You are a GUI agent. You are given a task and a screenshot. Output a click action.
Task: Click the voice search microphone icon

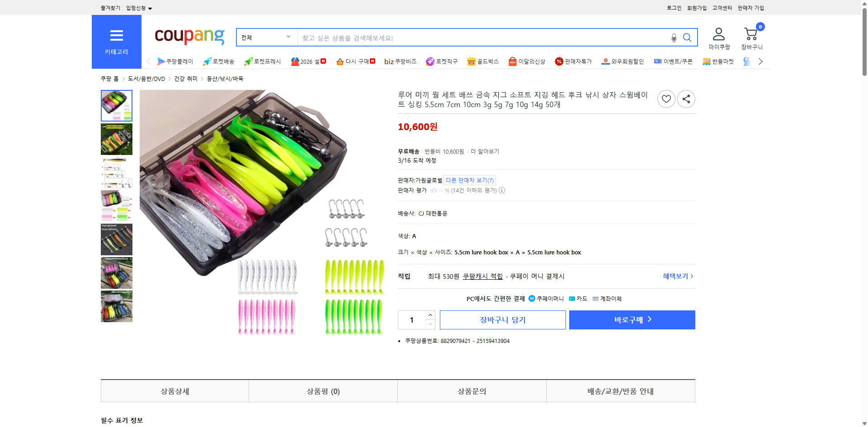coord(673,38)
